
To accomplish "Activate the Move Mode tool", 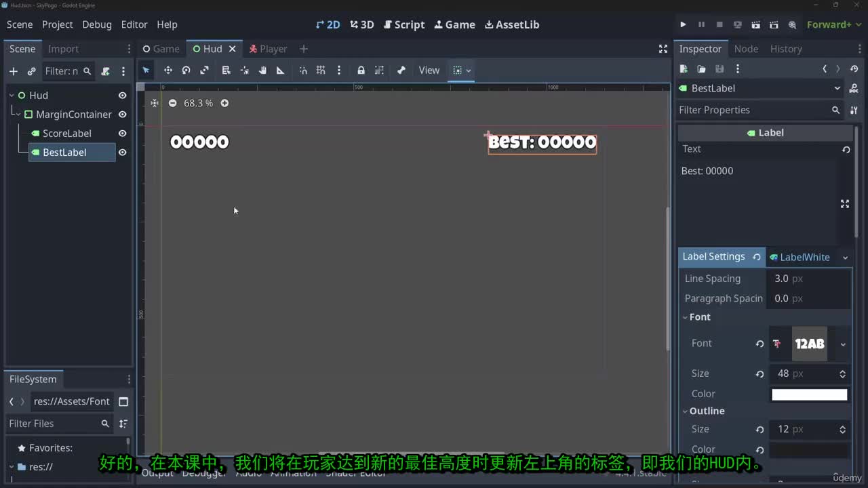I will (x=167, y=70).
